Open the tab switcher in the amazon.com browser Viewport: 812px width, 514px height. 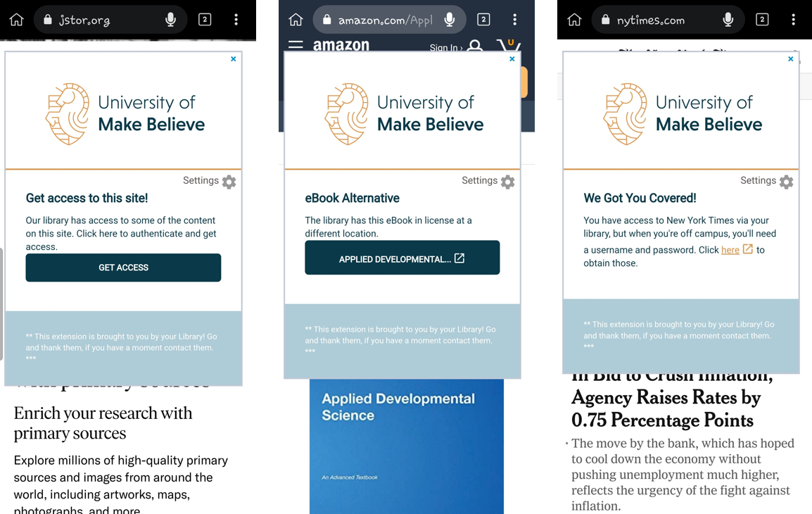pos(483,20)
